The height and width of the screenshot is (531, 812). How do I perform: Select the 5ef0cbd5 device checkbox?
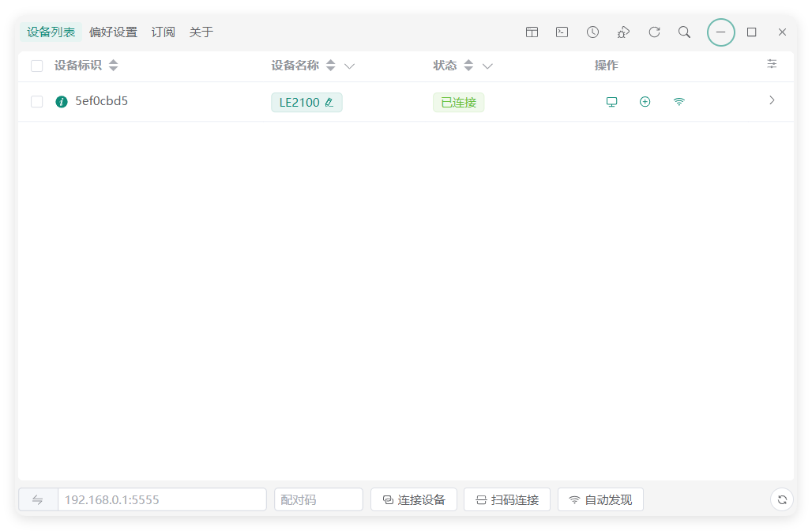[37, 101]
